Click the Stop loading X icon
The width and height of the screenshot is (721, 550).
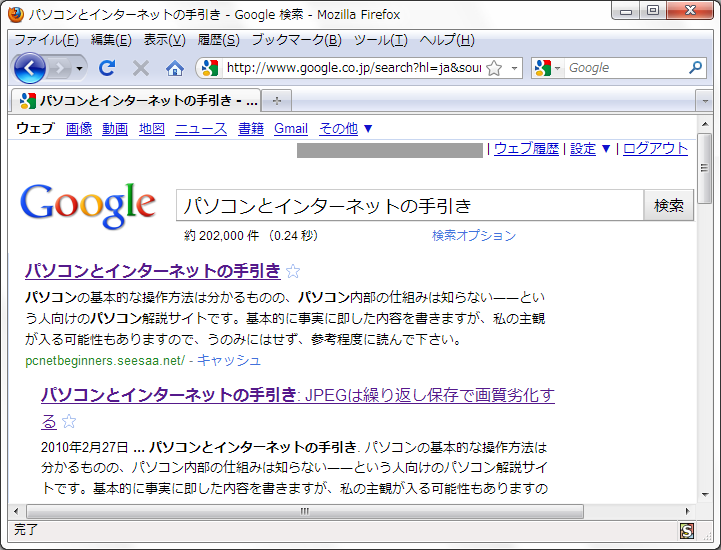click(x=141, y=68)
